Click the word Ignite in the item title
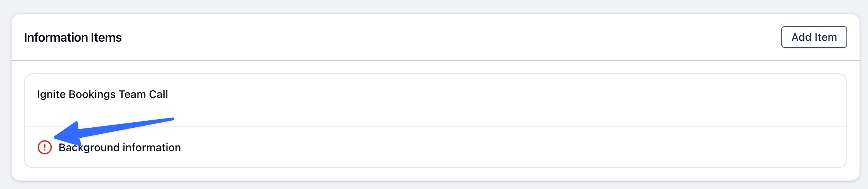Viewport: 868px width, 189px height. click(x=51, y=94)
